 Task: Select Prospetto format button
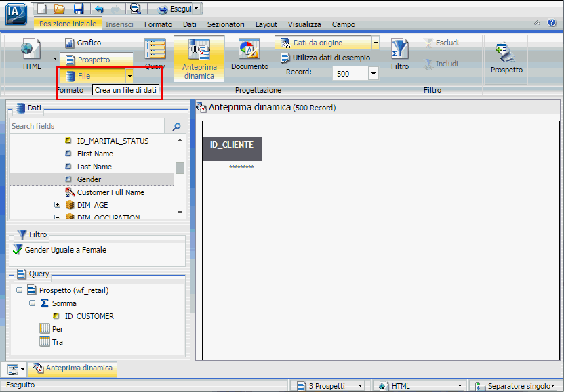coord(96,60)
